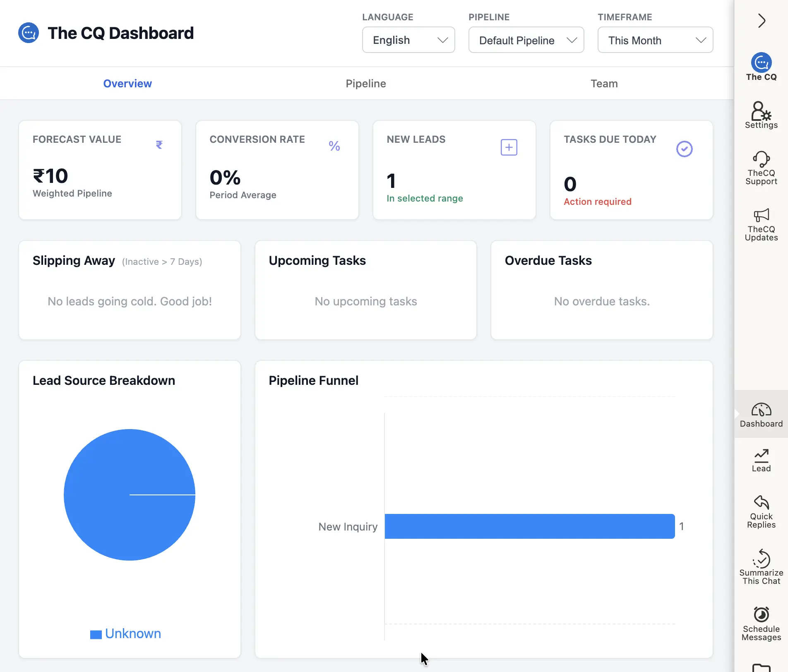Open Settings in the sidebar
This screenshot has height=672, width=788.
pyautogui.click(x=761, y=115)
